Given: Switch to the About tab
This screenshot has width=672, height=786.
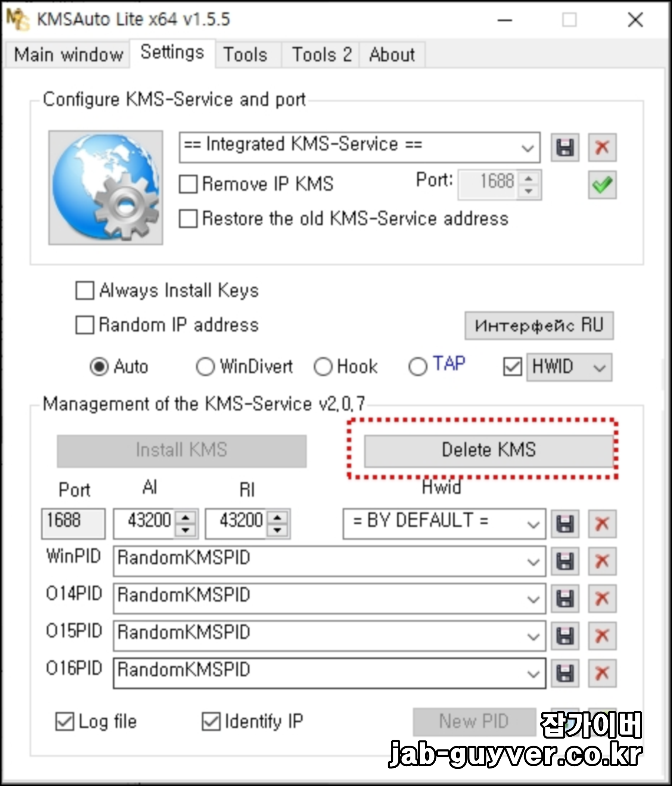Looking at the screenshot, I should (392, 55).
